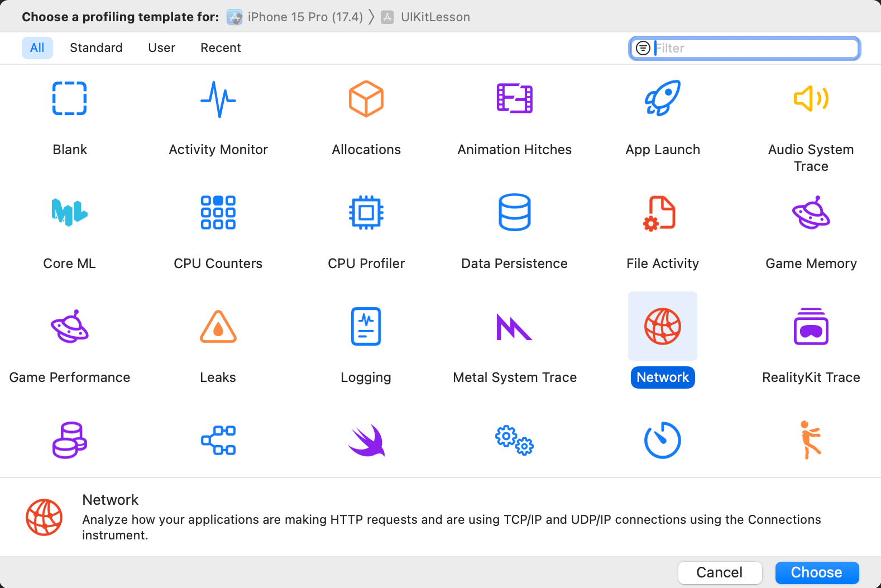Click the Metal System Trace label
The image size is (881, 588).
tap(515, 377)
